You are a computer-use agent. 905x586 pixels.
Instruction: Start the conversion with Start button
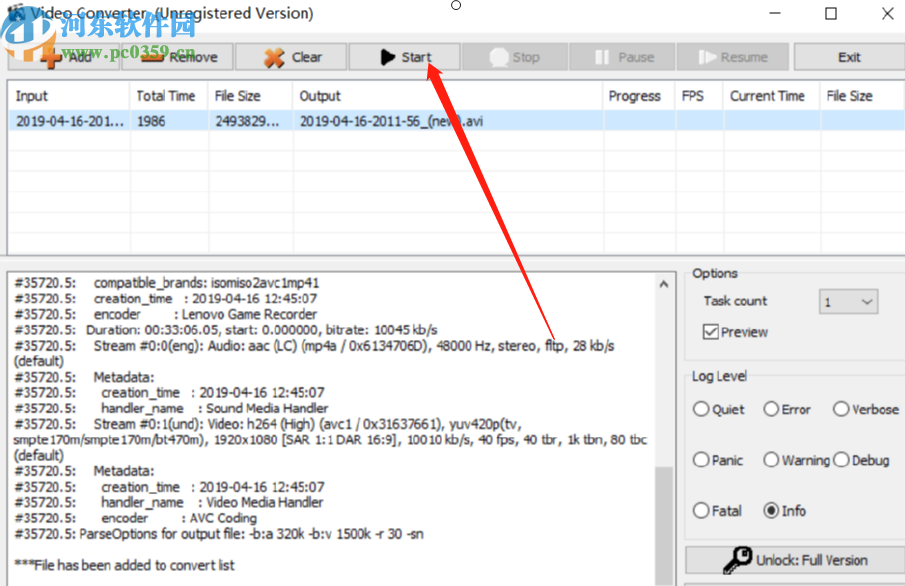[x=404, y=57]
